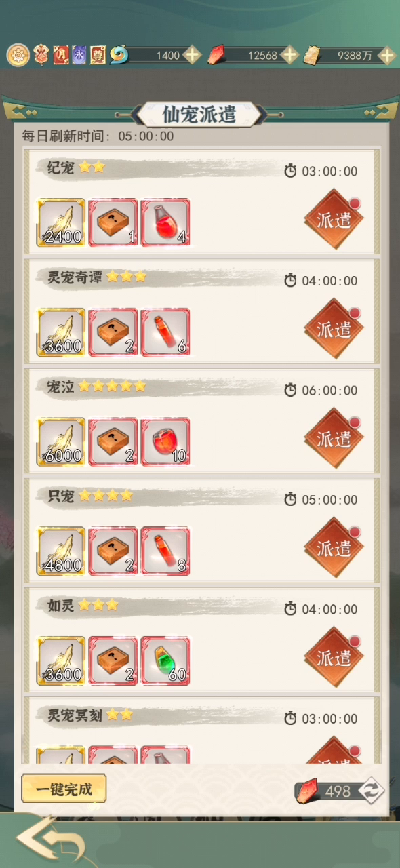
Task: Select the mystery box reward in 宠泣 row
Action: (x=113, y=441)
